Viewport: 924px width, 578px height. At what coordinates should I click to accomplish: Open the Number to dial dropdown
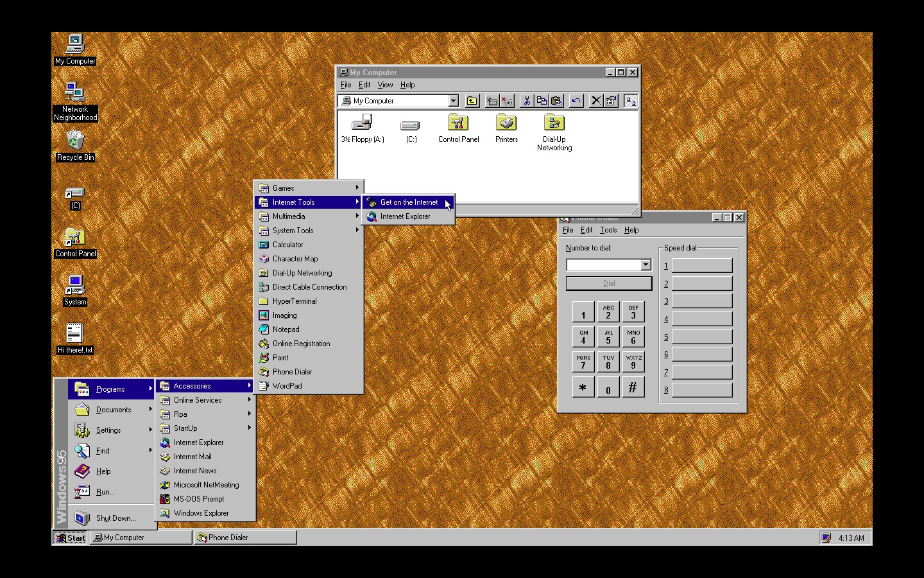[x=646, y=265]
